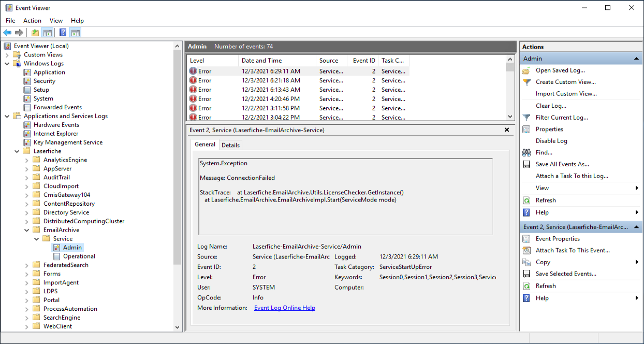Click the Hardware Events log icon
Screen dimensions: 644x344
click(27, 125)
